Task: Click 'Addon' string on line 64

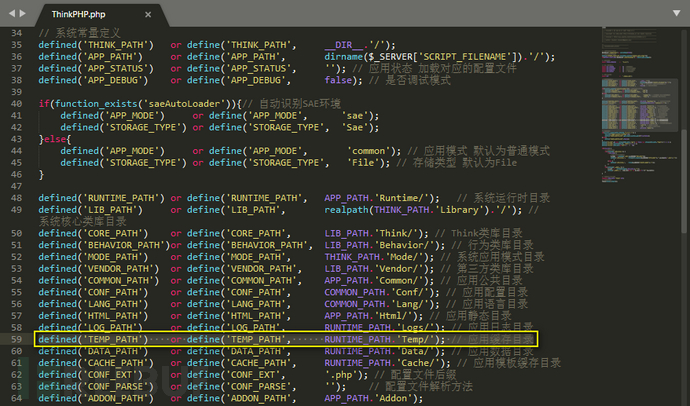Action: click(393, 399)
